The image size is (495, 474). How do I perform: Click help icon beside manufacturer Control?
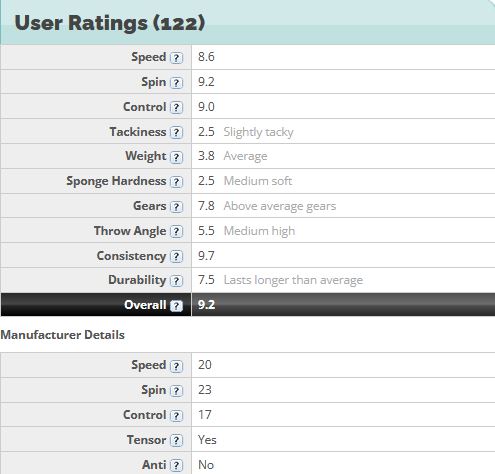point(176,416)
